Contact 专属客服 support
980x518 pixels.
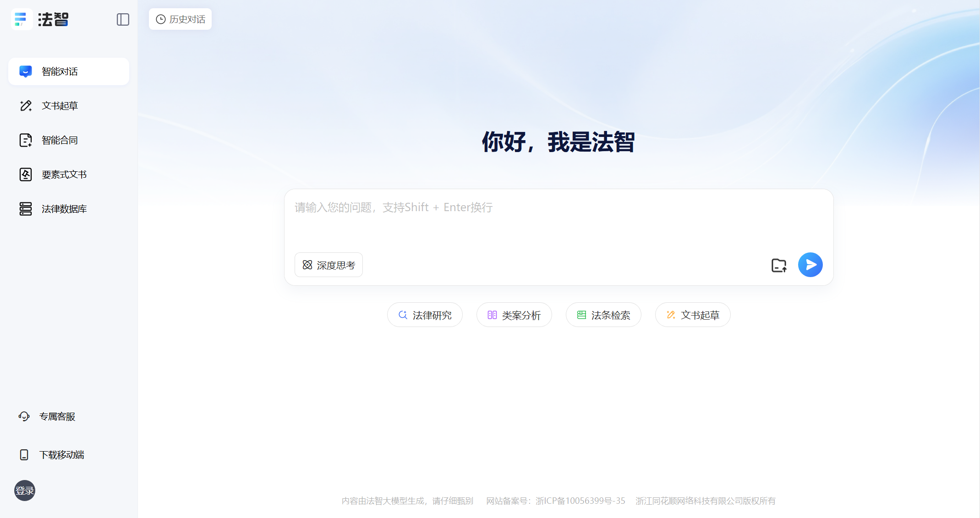(47, 416)
